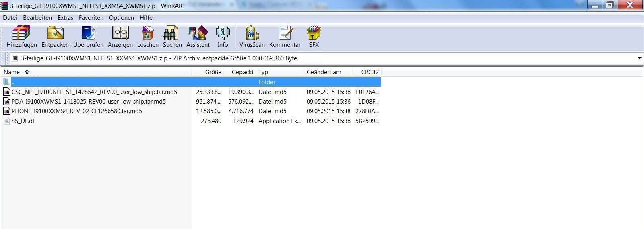
Task: Click the WinRAR title bar icon
Action: 4,6
